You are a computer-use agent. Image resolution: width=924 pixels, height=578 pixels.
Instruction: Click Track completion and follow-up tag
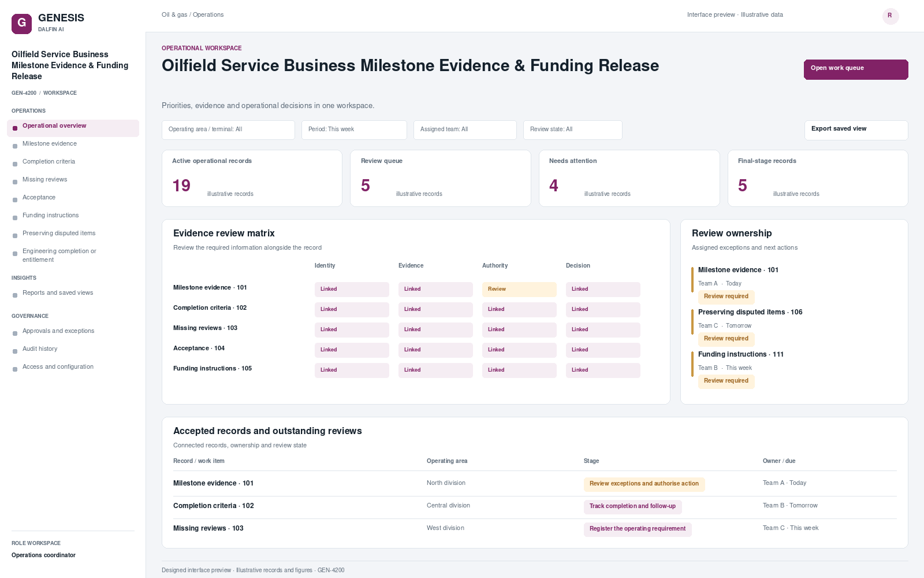(x=632, y=507)
